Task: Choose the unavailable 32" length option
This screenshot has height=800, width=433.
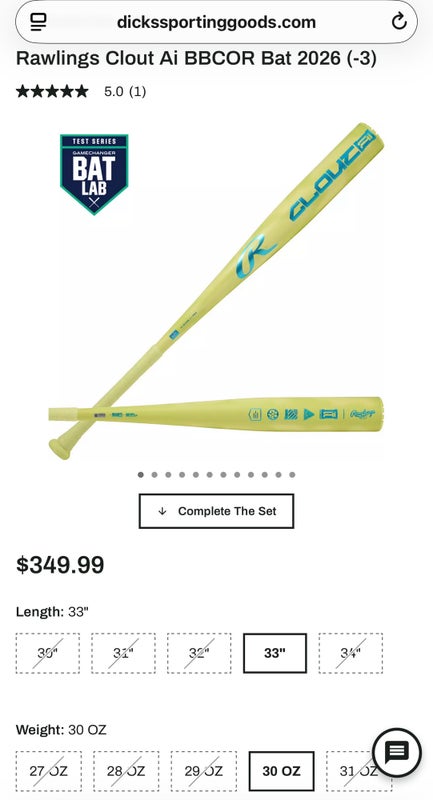Action: click(199, 653)
